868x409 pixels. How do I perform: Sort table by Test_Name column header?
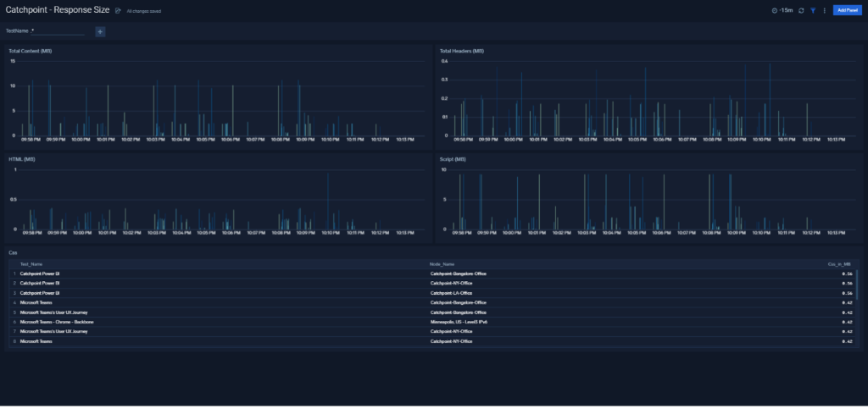click(31, 264)
